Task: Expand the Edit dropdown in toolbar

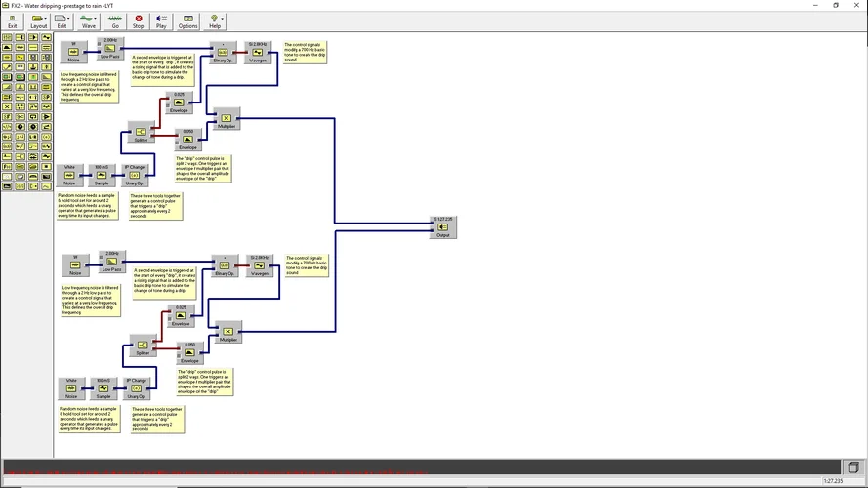Action: pyautogui.click(x=62, y=20)
